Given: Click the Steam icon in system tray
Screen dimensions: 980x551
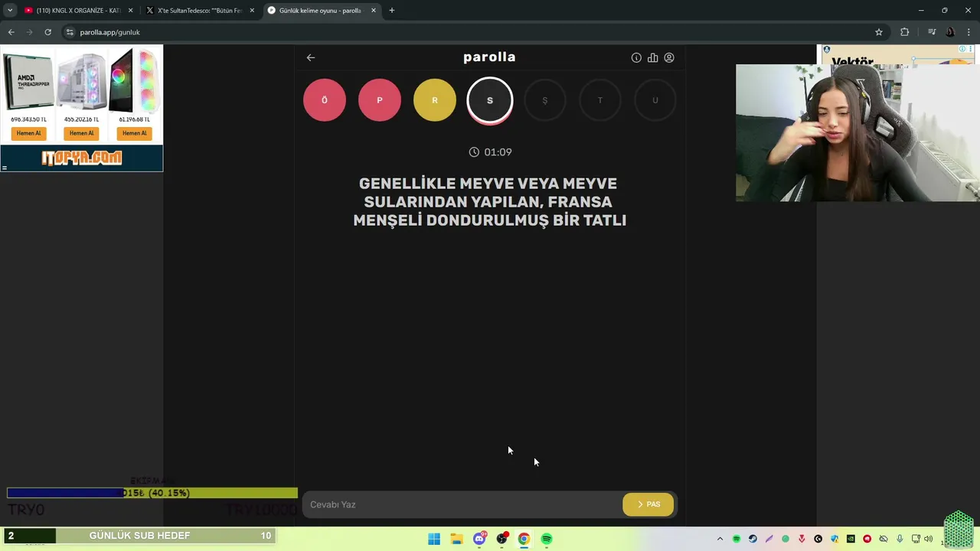Looking at the screenshot, I should [x=753, y=539].
